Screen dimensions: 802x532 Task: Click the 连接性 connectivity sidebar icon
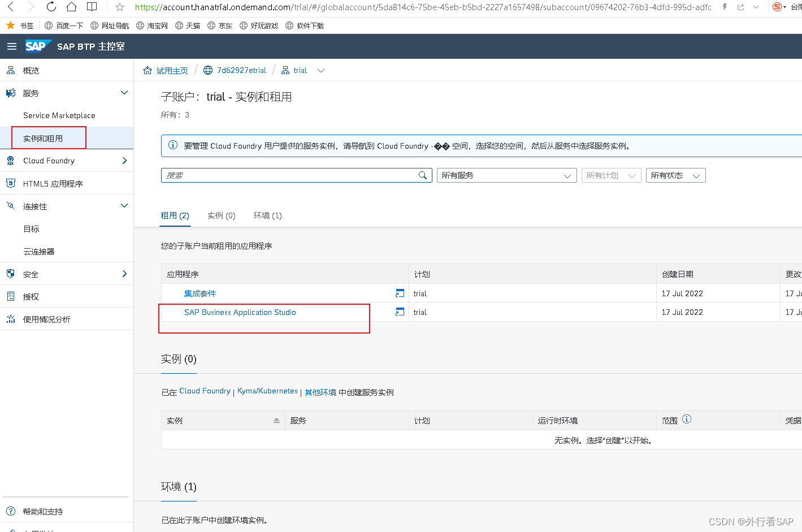11,206
